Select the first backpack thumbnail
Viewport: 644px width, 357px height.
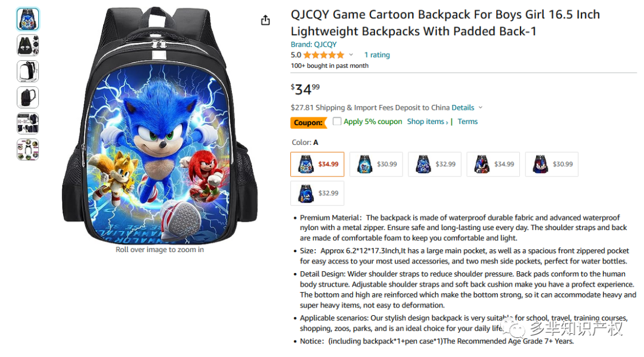[x=27, y=19]
